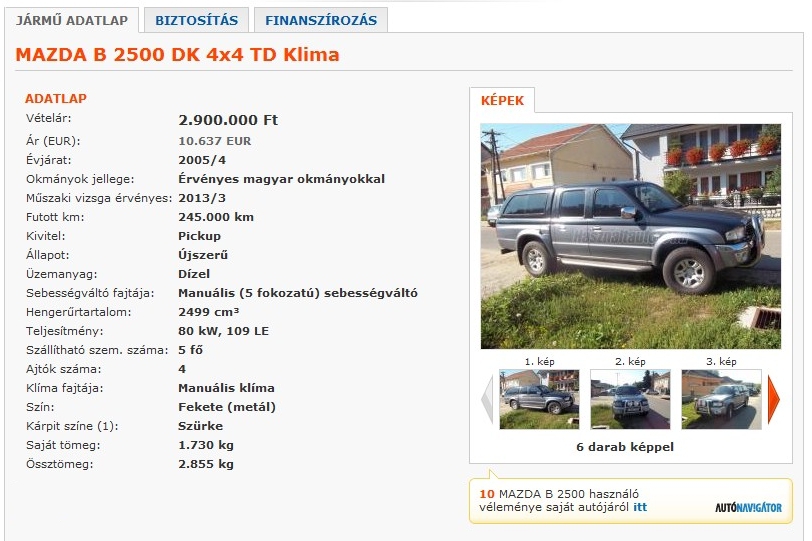The width and height of the screenshot is (812, 541).
Task: Open the Biztosítás tab
Action: click(x=197, y=20)
